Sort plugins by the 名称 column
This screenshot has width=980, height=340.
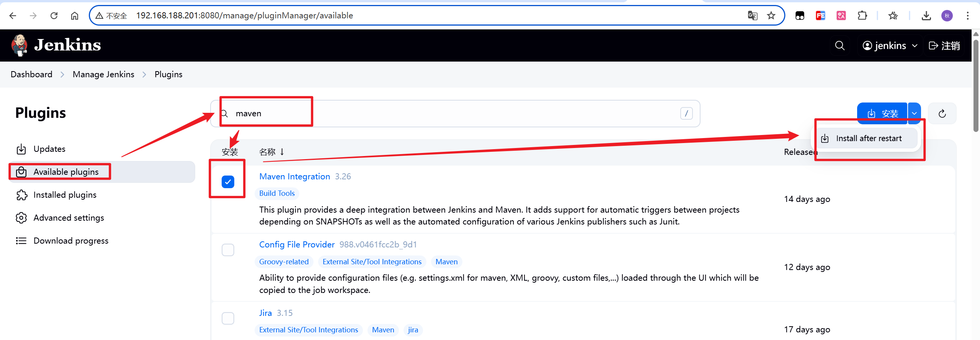[271, 152]
